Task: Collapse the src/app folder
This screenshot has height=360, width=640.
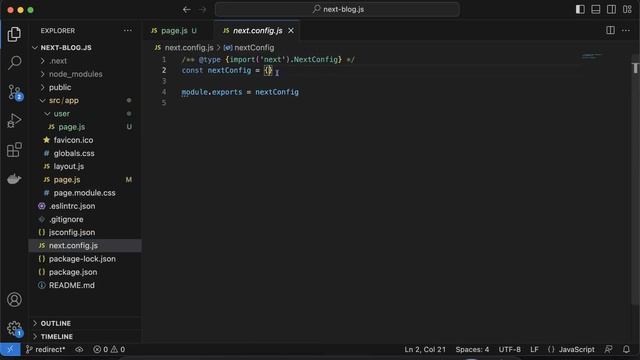Action: 85,100
